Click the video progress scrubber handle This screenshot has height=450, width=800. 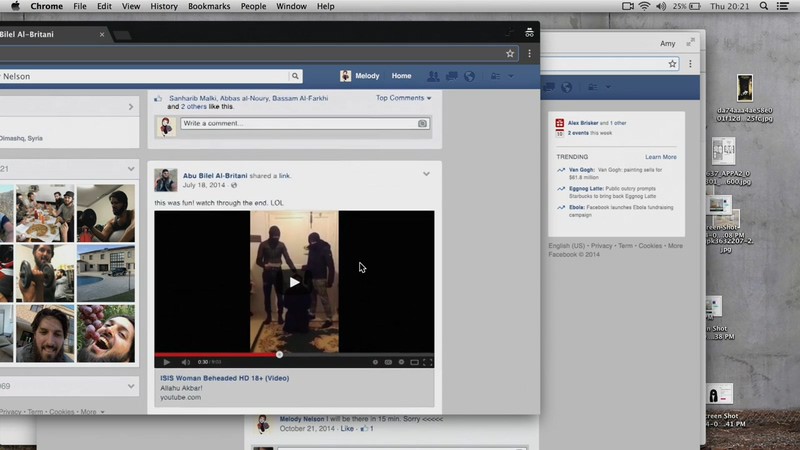[279, 355]
